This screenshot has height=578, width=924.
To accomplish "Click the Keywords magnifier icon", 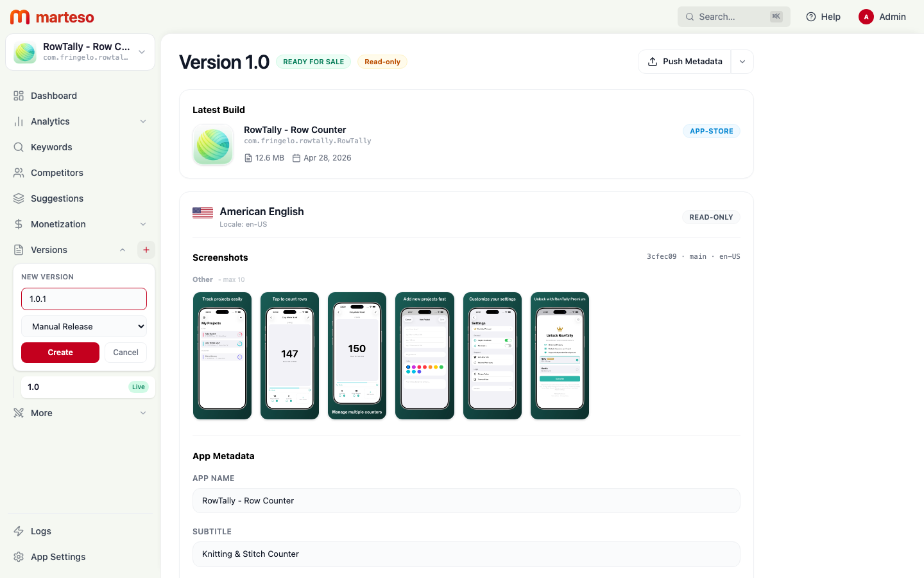I will click(19, 147).
